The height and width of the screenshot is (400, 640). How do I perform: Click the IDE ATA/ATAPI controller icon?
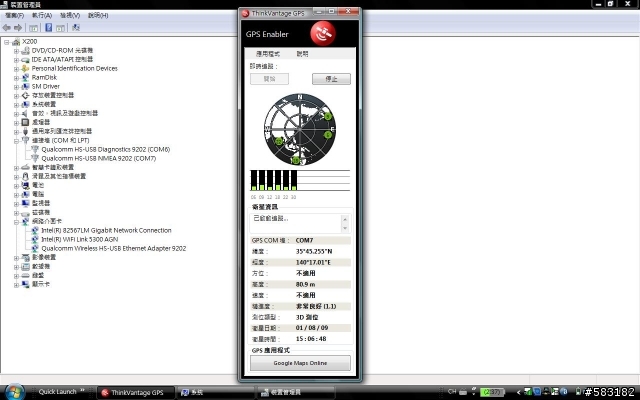point(25,60)
